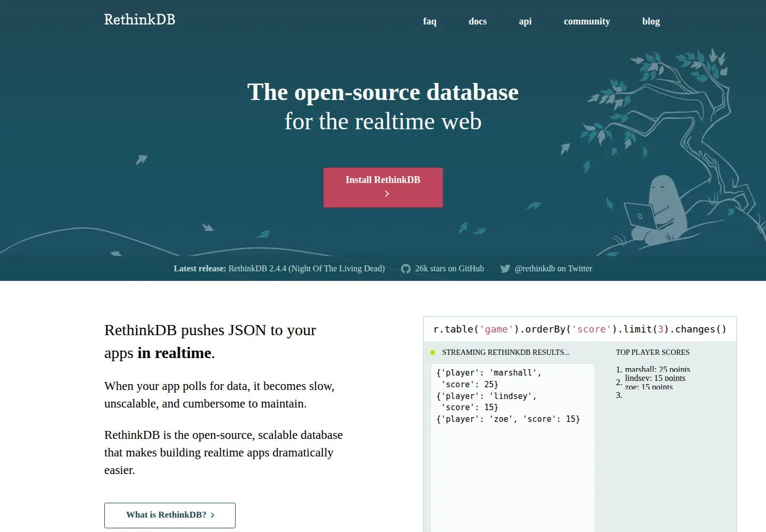
Task: Click the TOP PLAYER SCORES heading
Action: point(653,352)
